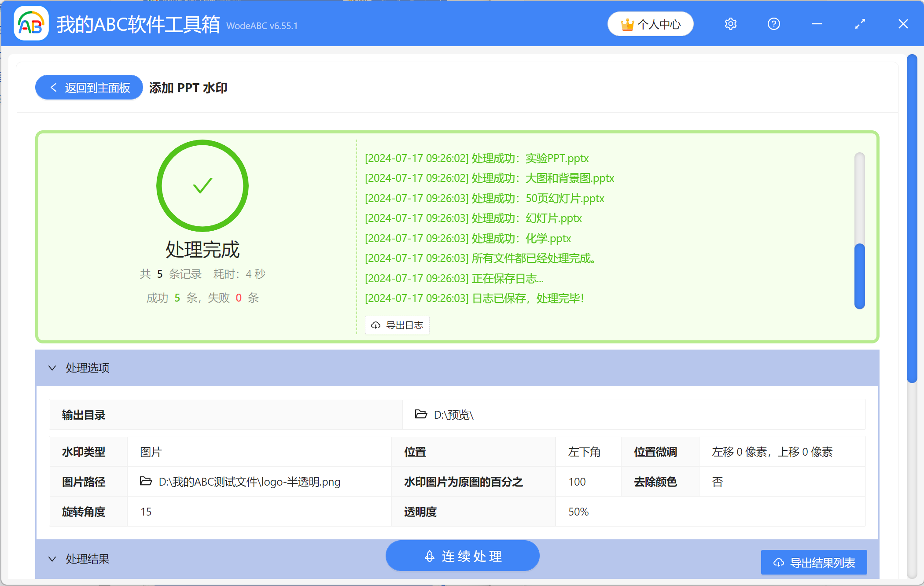Screen dimensions: 924x586
Task: Click the back arrow on 返回到主面板
Action: coord(53,87)
